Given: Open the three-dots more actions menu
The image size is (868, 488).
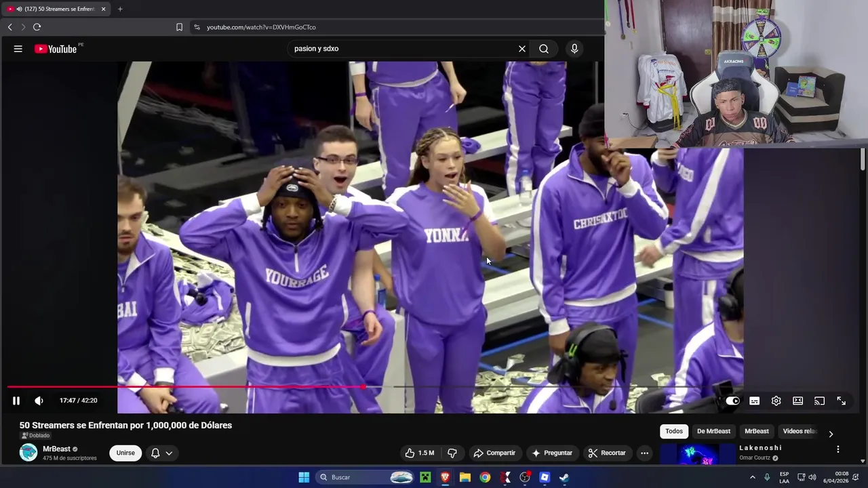Looking at the screenshot, I should pyautogui.click(x=644, y=453).
